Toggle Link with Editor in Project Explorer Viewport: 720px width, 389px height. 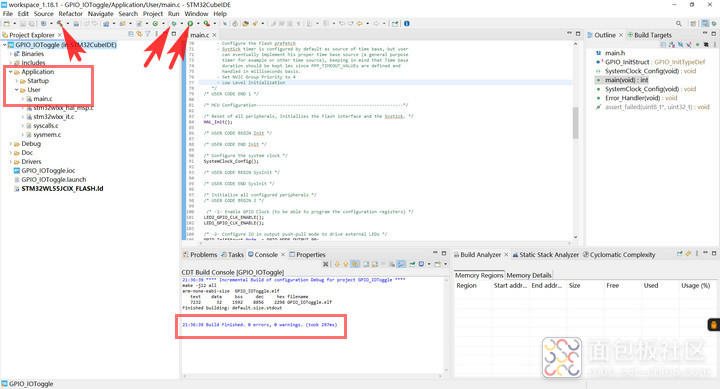[139, 34]
